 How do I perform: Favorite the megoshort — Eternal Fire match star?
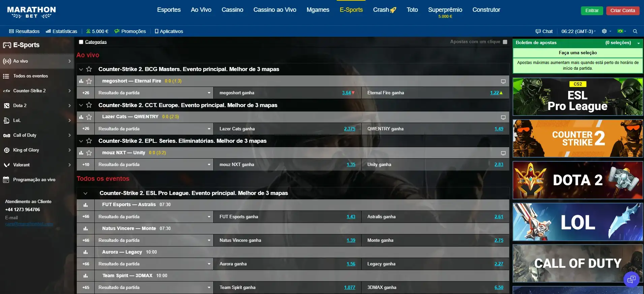[x=89, y=81]
